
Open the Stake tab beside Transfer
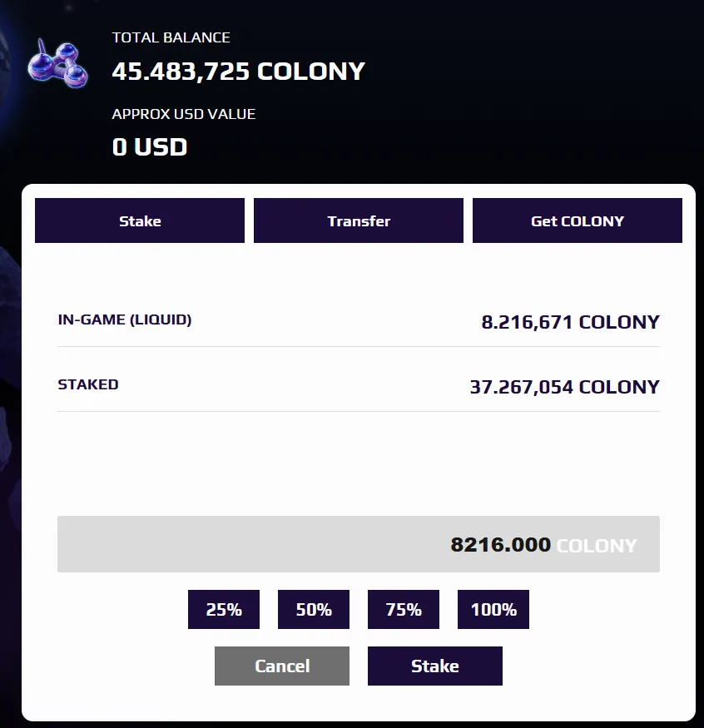[x=140, y=220]
